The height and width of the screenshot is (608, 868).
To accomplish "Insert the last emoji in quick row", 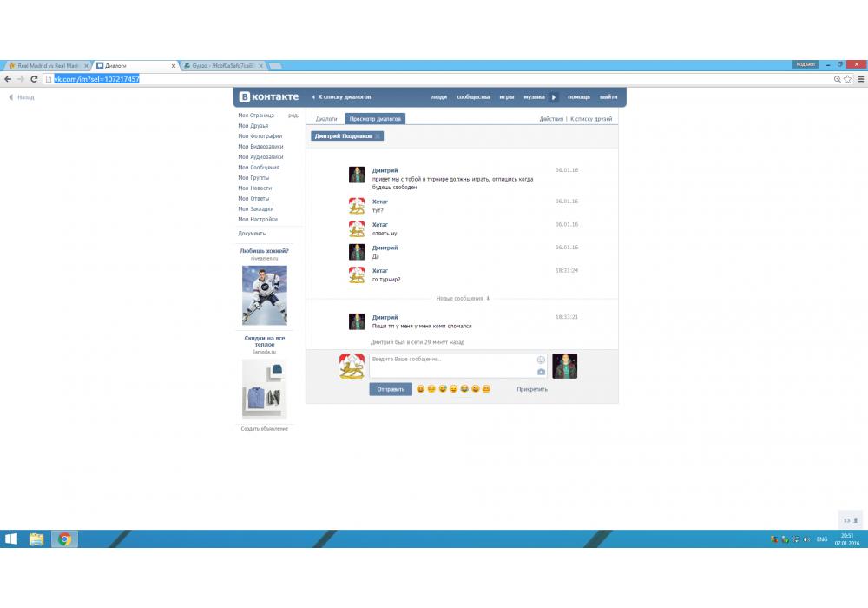I will pos(486,389).
